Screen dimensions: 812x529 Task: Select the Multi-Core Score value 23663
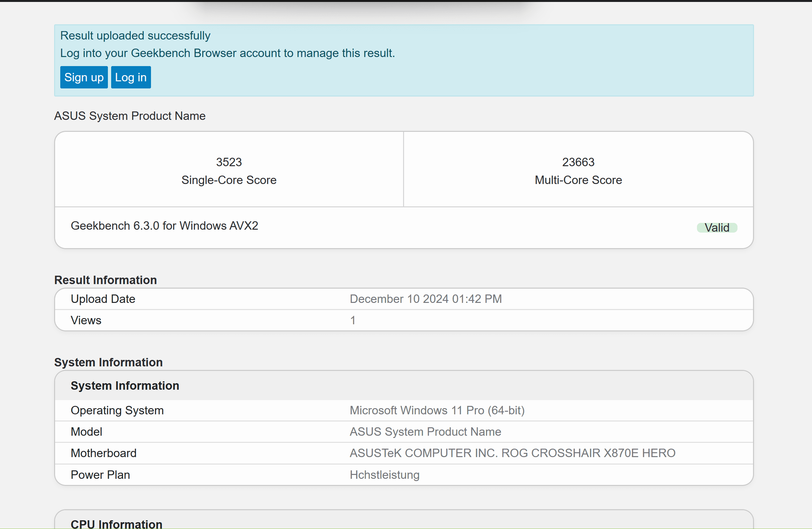578,162
